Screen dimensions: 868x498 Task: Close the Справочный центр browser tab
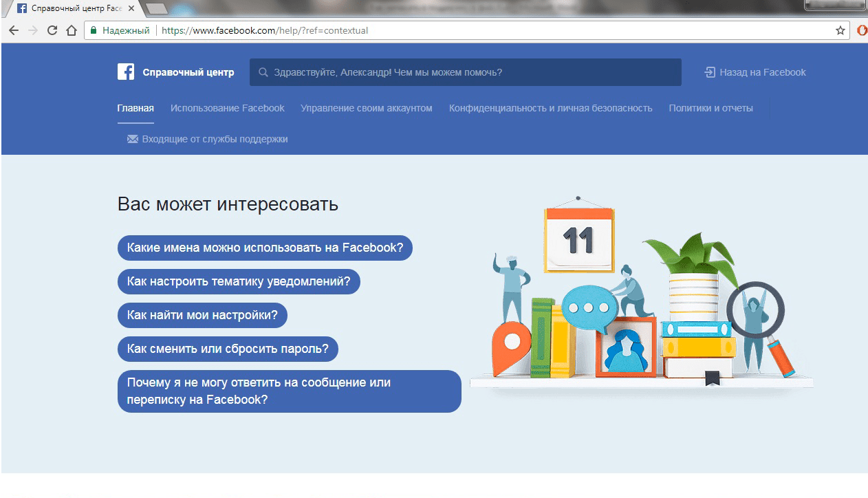point(131,9)
